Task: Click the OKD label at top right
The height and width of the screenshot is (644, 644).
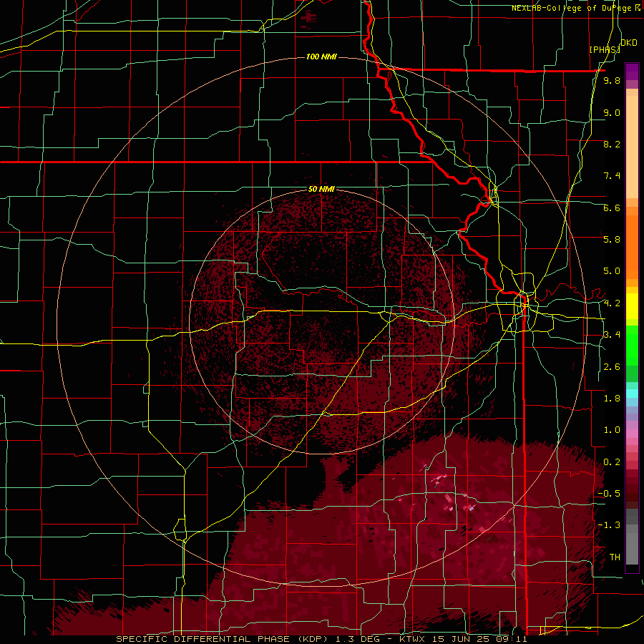Action: 629,43
